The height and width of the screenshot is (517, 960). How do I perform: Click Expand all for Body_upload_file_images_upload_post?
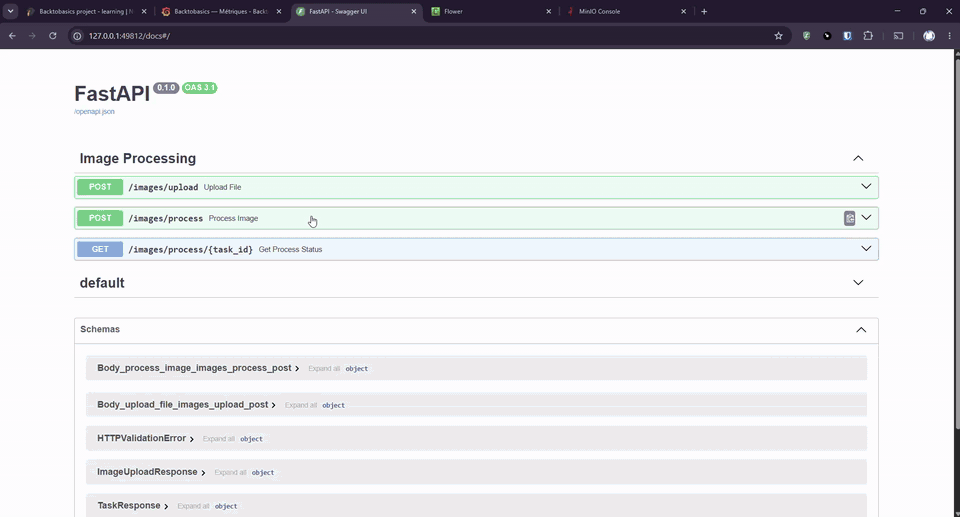click(x=301, y=406)
